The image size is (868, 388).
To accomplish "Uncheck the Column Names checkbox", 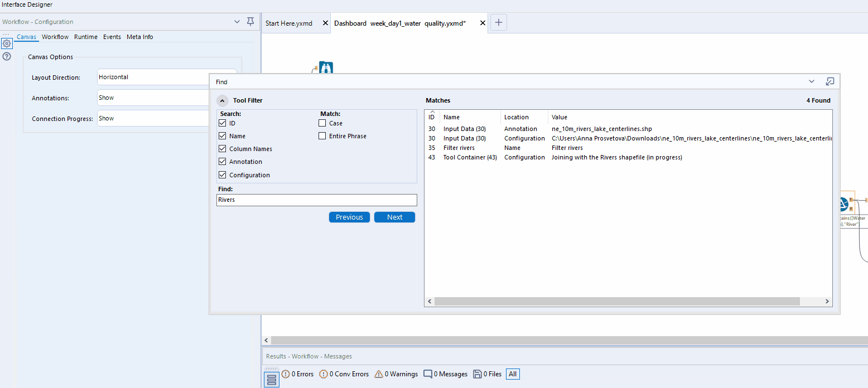I will coord(223,149).
